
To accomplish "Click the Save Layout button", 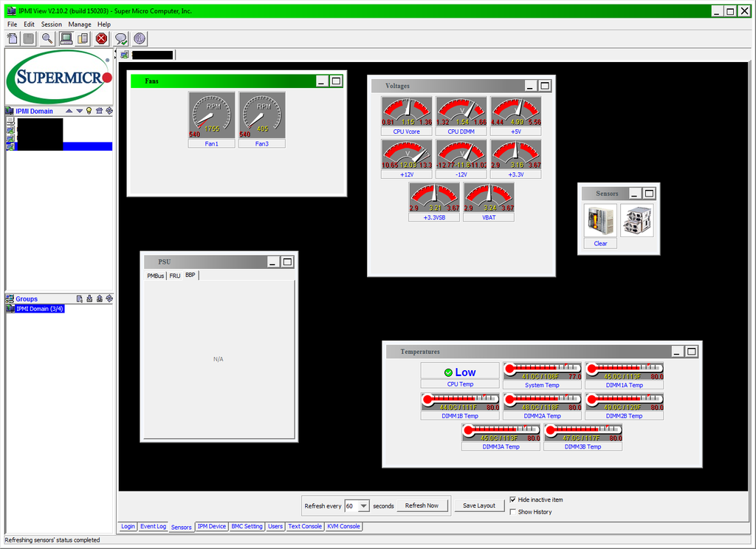I will pyautogui.click(x=479, y=505).
